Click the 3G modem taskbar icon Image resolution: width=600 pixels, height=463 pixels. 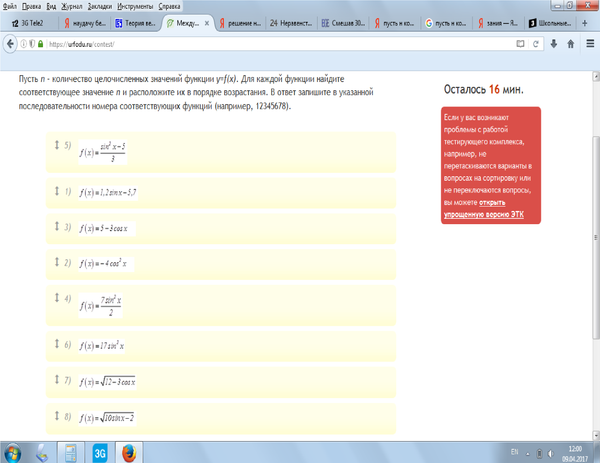(100, 452)
